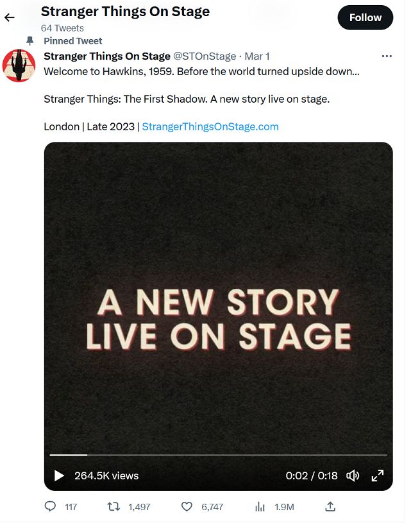The image size is (420, 523).
Task: Play the video with the play button
Action: click(59, 476)
